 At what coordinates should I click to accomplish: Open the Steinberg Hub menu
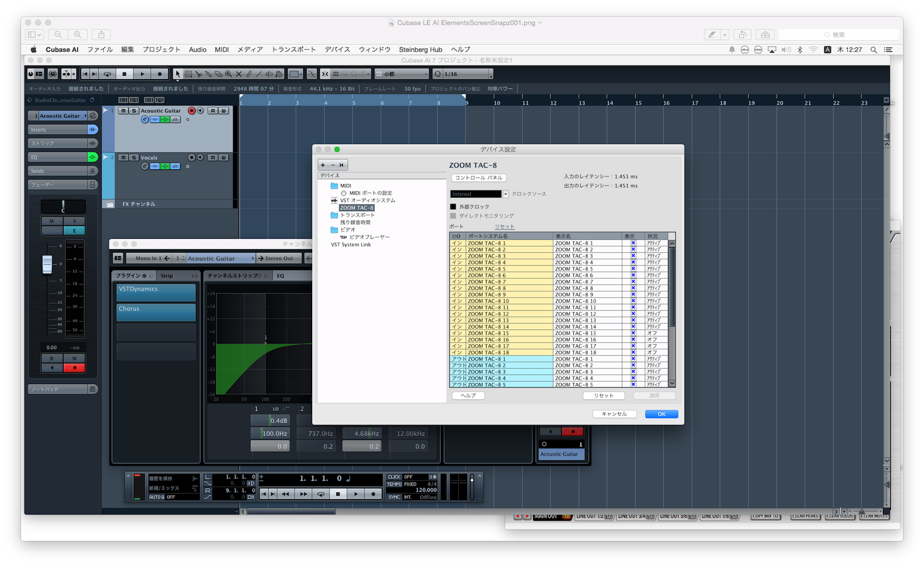pos(420,50)
